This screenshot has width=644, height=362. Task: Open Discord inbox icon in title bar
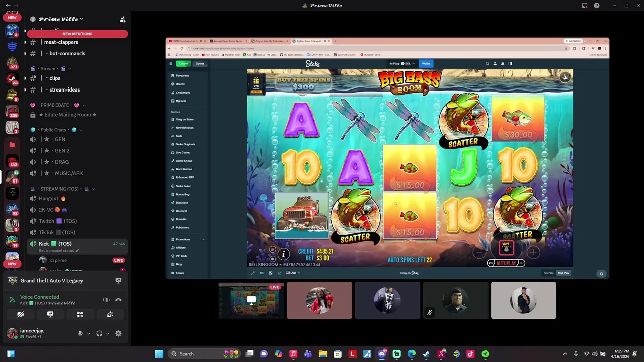point(585,6)
